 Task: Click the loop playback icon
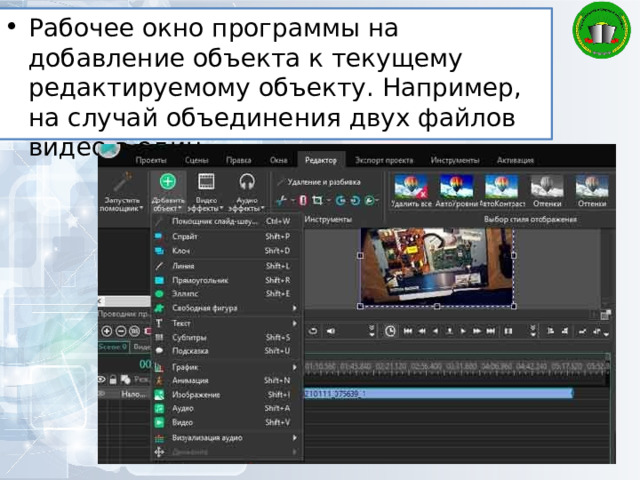click(313, 331)
